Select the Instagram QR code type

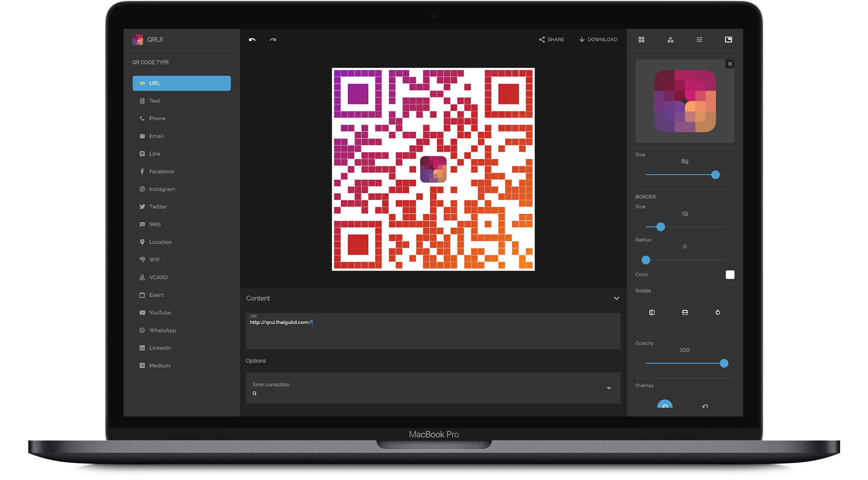(162, 189)
